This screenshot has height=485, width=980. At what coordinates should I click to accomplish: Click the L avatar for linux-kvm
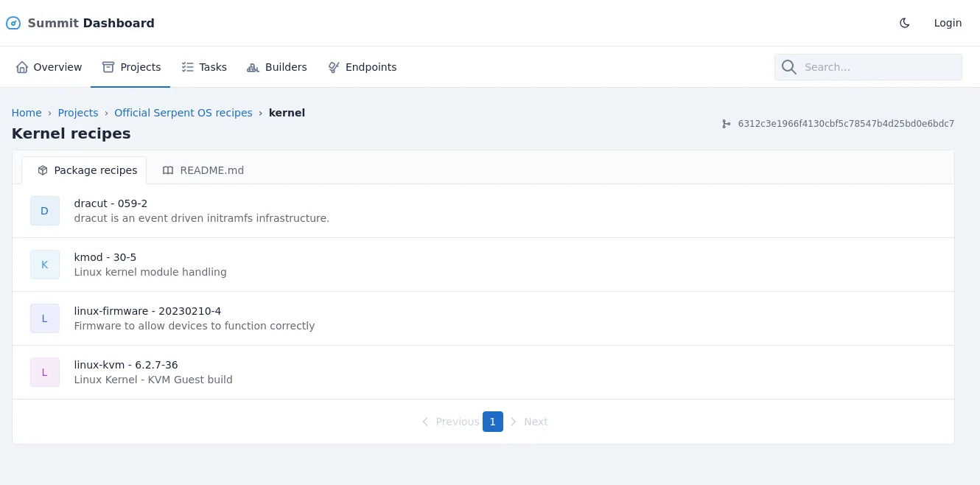tap(45, 372)
